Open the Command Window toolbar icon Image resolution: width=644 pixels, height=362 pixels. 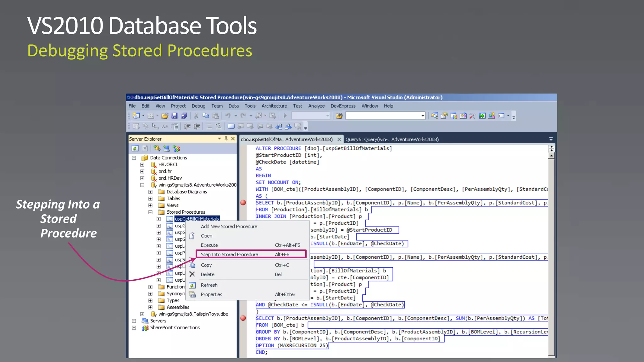[x=501, y=116]
